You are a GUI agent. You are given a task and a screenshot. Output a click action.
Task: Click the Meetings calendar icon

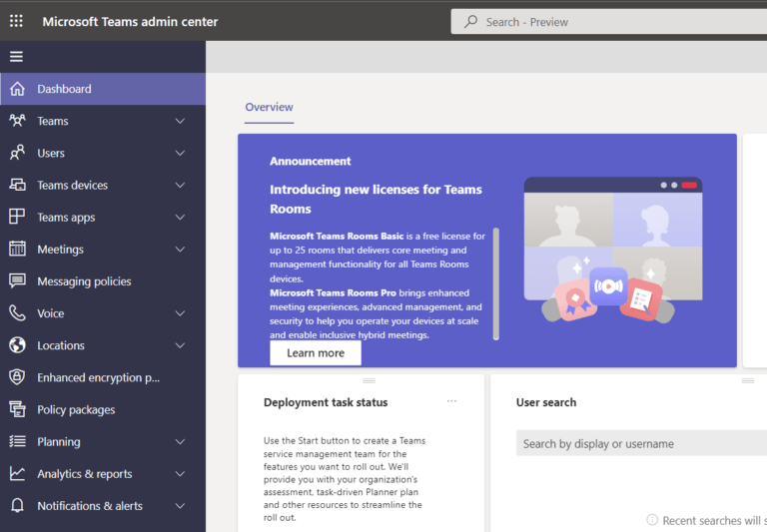[17, 249]
